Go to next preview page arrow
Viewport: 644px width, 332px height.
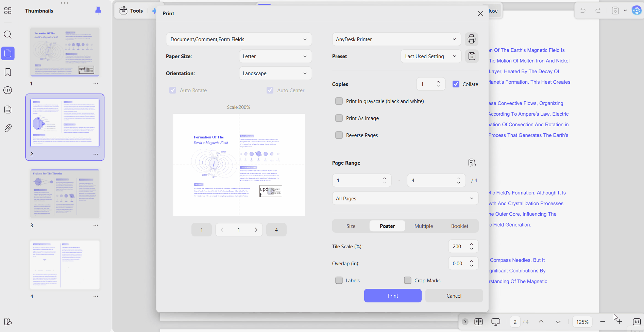click(x=256, y=230)
